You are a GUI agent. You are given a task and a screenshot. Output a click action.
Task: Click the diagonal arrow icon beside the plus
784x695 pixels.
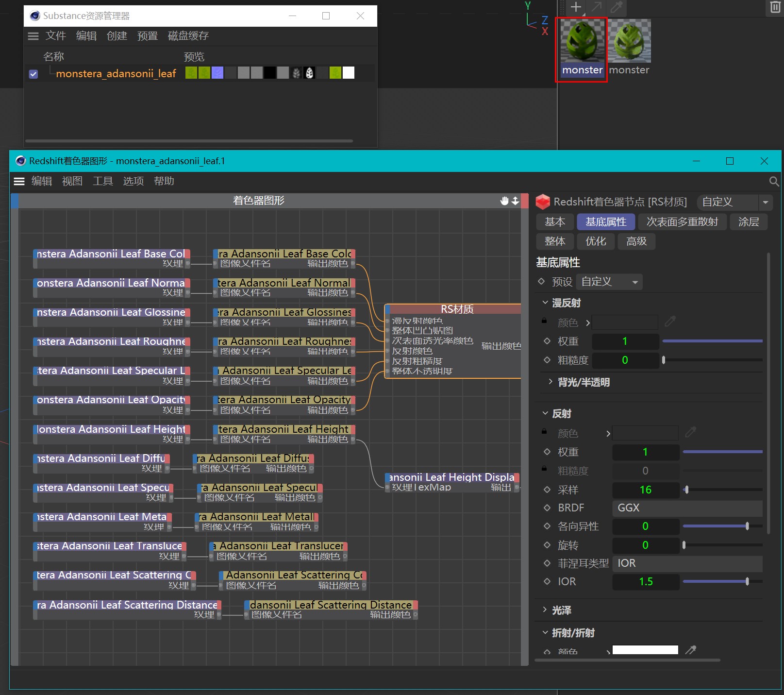597,7
